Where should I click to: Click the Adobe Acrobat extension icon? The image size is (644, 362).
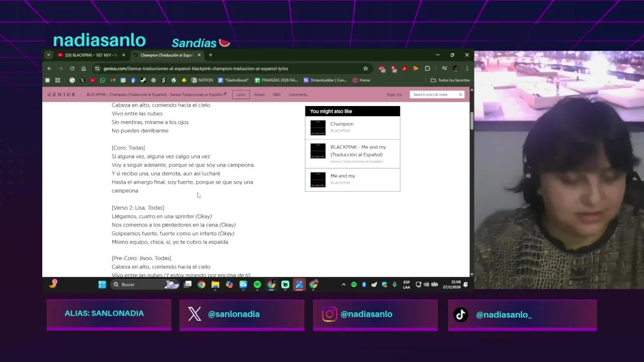pos(405,68)
